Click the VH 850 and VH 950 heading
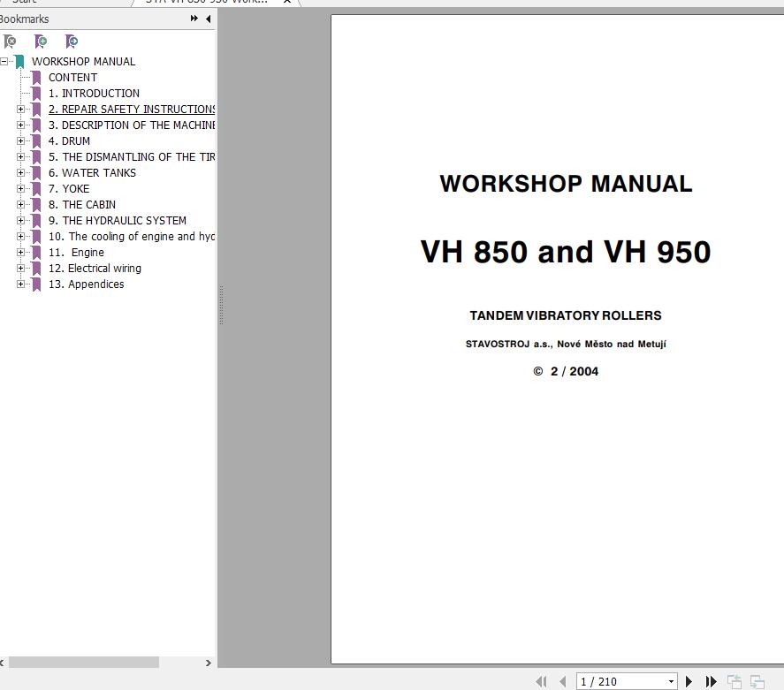 [566, 251]
